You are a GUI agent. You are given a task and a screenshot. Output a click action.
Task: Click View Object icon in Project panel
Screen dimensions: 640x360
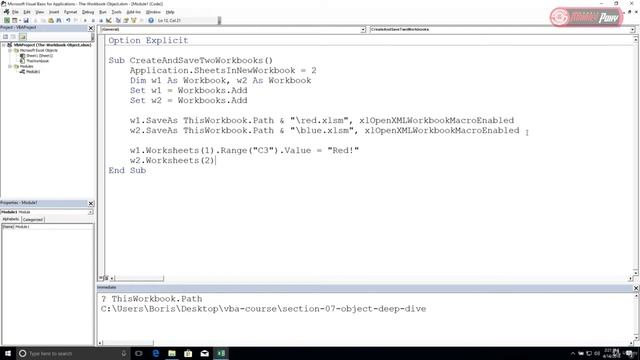(13, 37)
